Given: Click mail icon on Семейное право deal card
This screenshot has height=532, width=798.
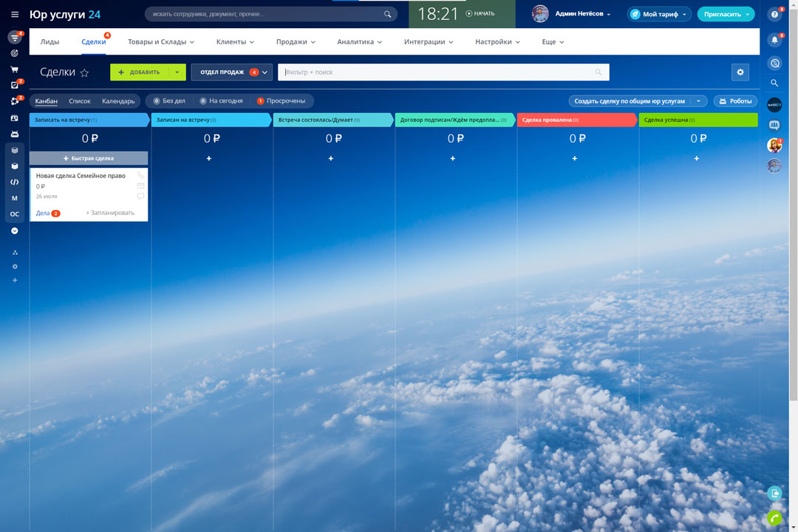Looking at the screenshot, I should pyautogui.click(x=140, y=185).
